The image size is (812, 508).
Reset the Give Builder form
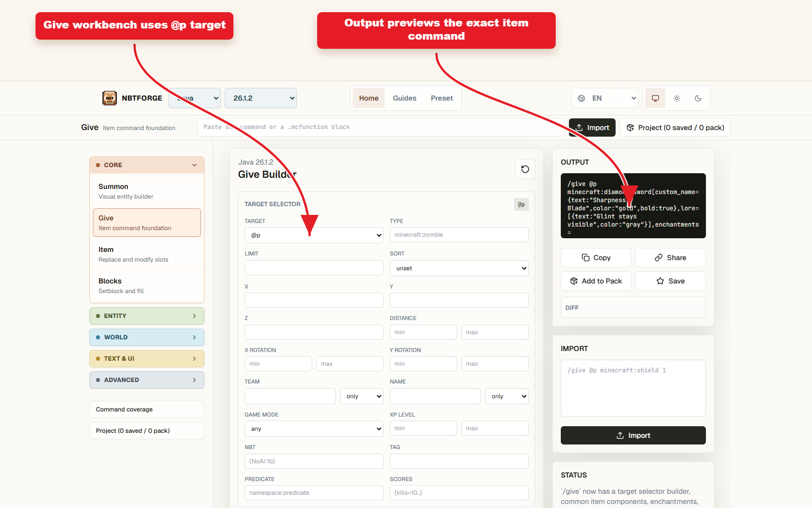point(525,169)
